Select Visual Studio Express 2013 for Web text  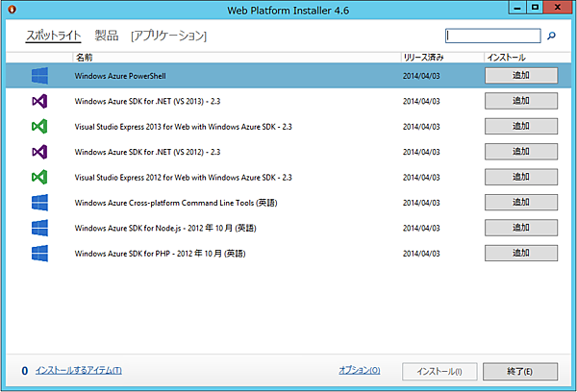[184, 127]
